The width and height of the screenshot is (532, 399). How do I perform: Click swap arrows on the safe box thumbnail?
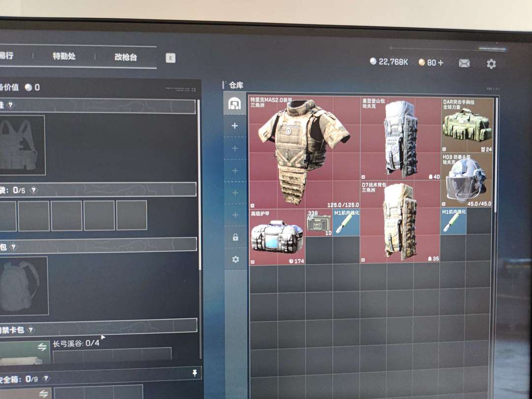(x=43, y=394)
